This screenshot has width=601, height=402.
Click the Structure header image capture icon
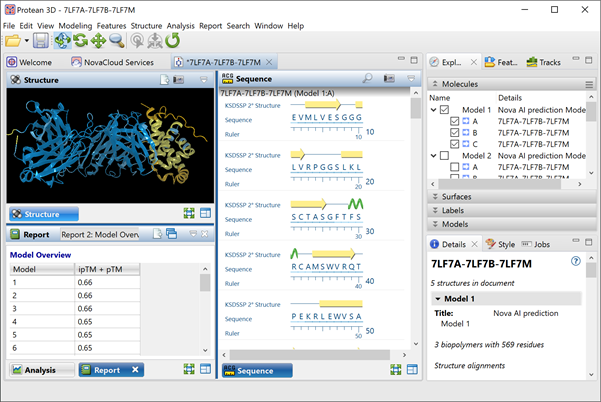point(178,80)
